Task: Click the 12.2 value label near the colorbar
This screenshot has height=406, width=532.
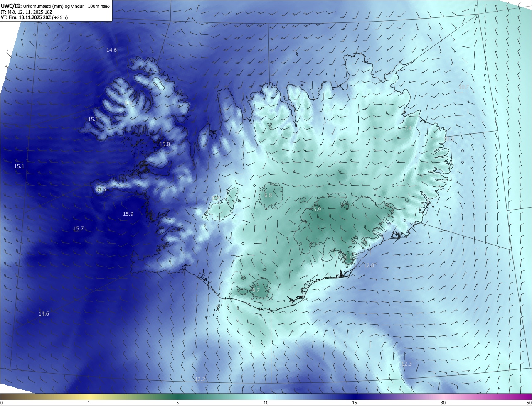Action: pyautogui.click(x=200, y=379)
